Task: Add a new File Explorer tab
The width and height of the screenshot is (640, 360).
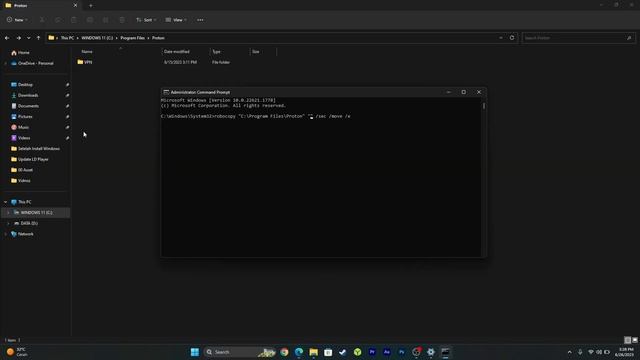Action: (x=91, y=6)
